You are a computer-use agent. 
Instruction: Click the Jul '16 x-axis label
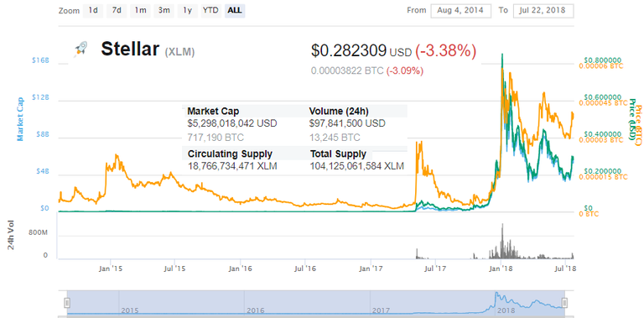(305, 268)
